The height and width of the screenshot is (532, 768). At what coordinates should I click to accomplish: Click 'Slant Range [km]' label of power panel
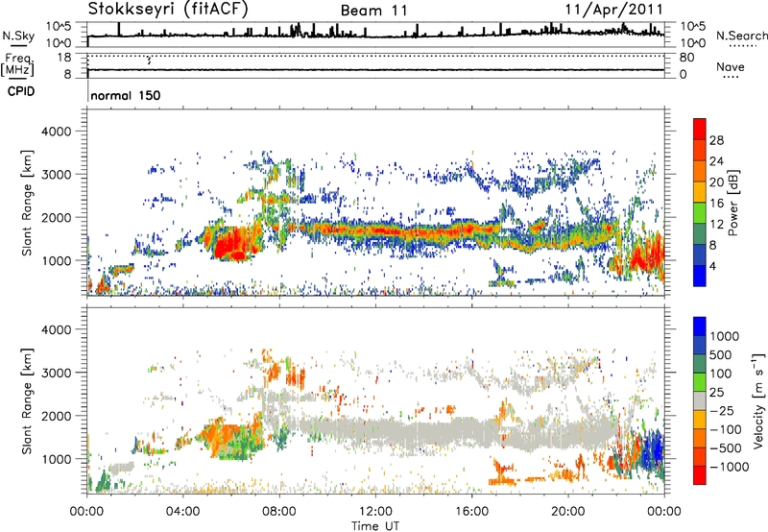tap(27, 204)
